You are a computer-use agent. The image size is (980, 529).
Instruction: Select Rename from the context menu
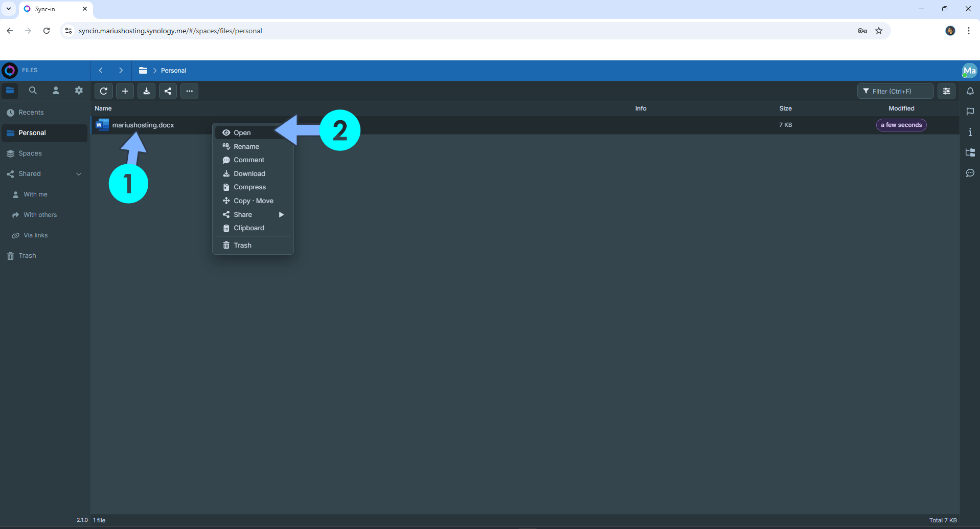246,146
